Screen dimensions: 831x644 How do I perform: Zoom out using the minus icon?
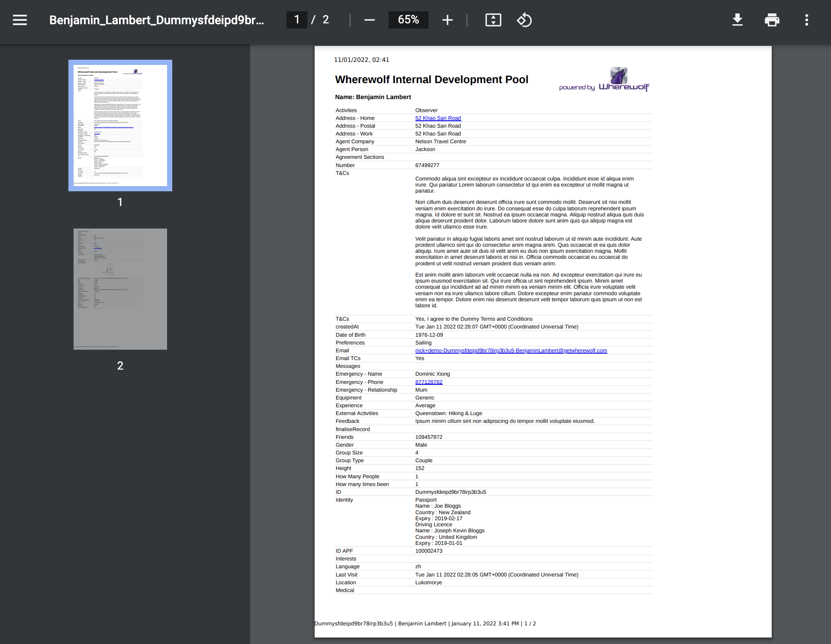pos(369,20)
